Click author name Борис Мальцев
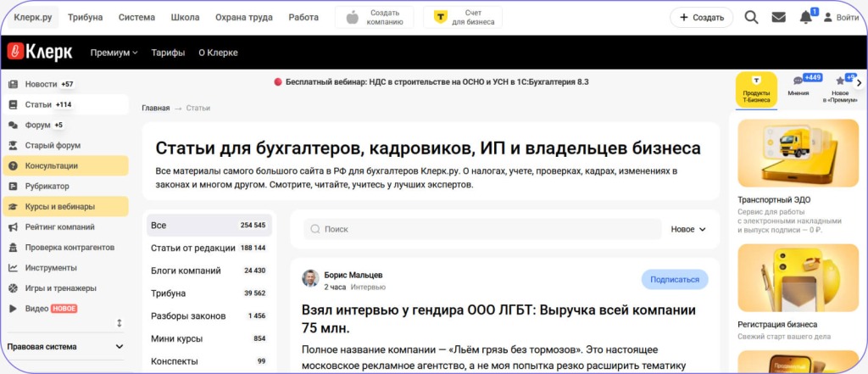Viewport: 868px width, 374px height. [x=353, y=275]
